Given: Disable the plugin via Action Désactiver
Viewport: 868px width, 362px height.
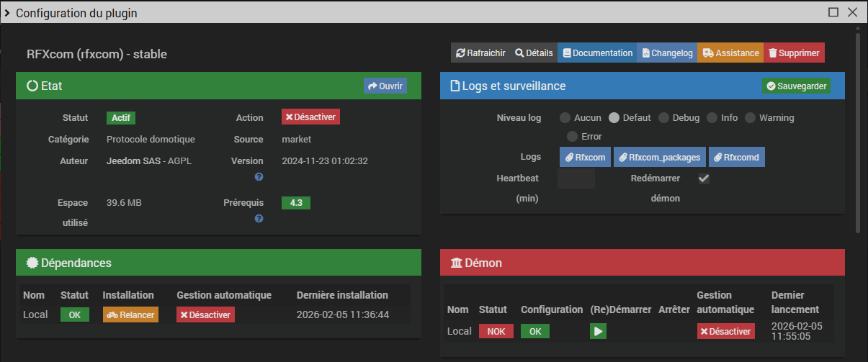Looking at the screenshot, I should [x=310, y=117].
